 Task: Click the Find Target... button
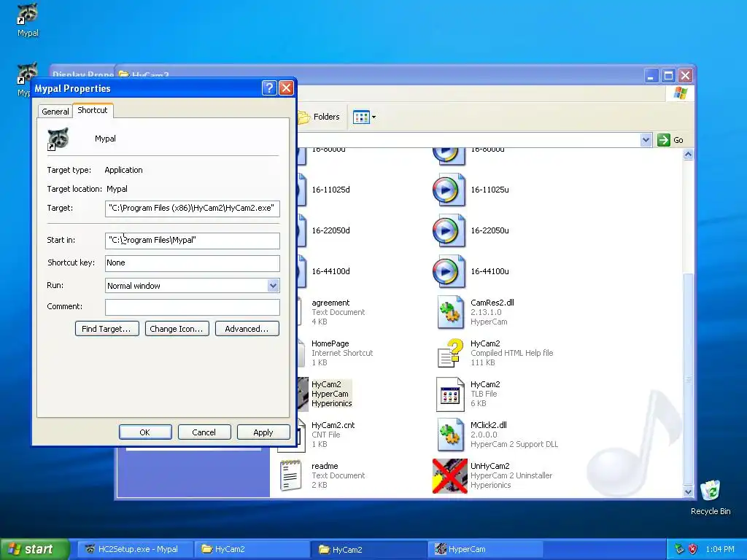[x=107, y=329]
